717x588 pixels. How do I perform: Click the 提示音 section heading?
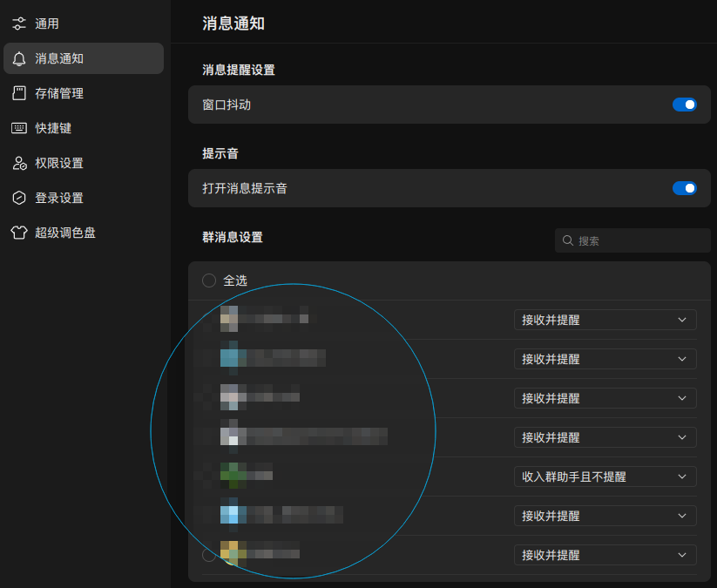click(x=220, y=153)
